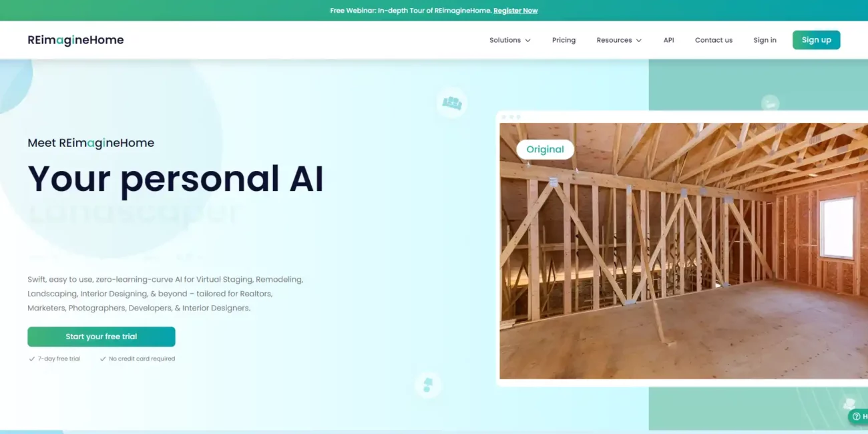Screen dimensions: 868x434
Task: Click the "Your personal AI" headline
Action: (x=176, y=178)
